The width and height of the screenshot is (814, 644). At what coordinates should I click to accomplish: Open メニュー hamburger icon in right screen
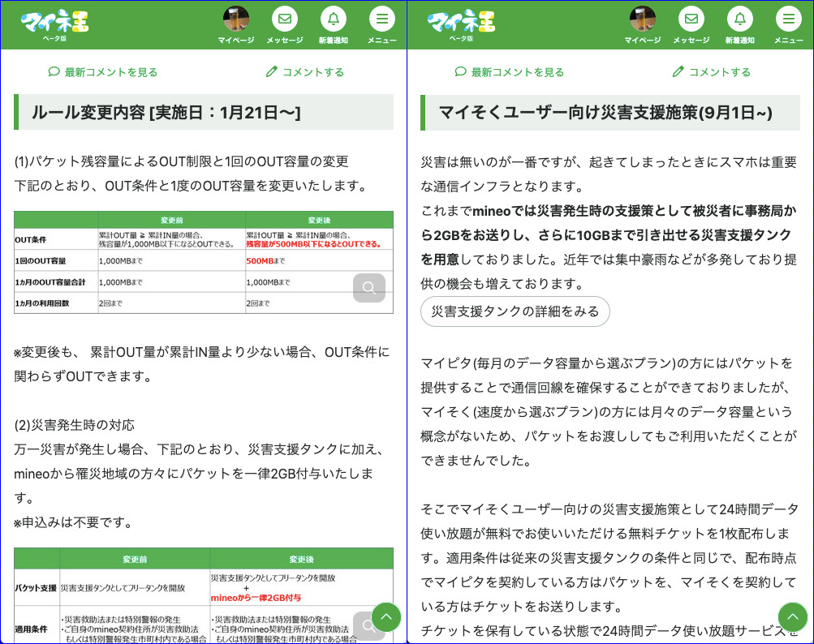click(x=789, y=19)
